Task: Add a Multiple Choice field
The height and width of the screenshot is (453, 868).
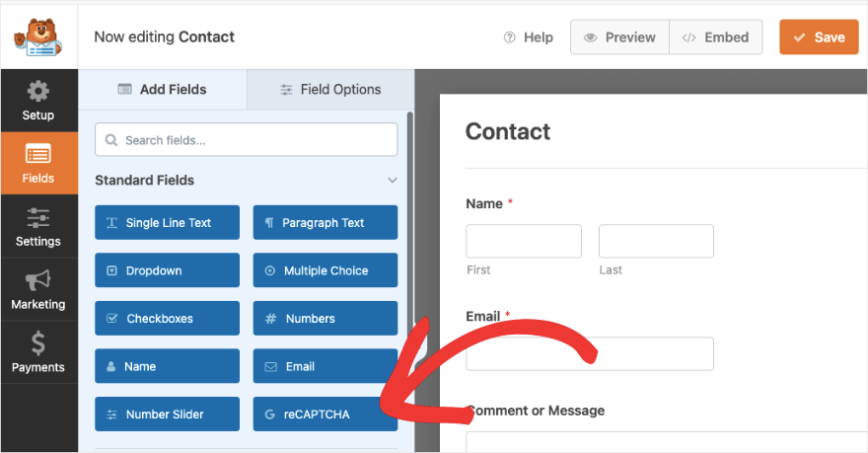Action: (x=325, y=270)
